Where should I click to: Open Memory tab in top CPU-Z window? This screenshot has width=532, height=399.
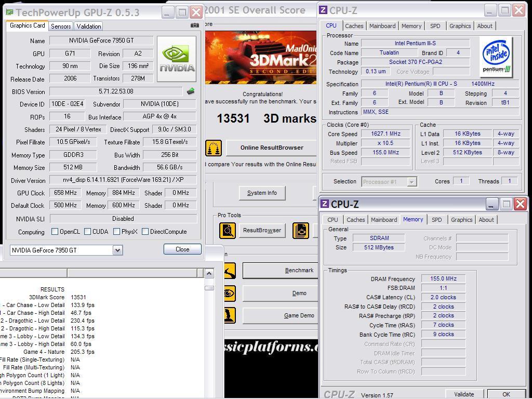tap(411, 26)
